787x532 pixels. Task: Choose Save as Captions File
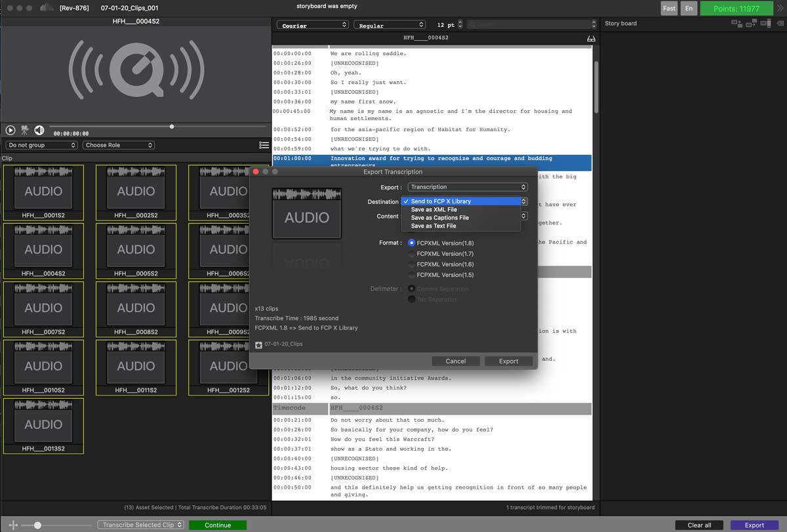coord(461,218)
